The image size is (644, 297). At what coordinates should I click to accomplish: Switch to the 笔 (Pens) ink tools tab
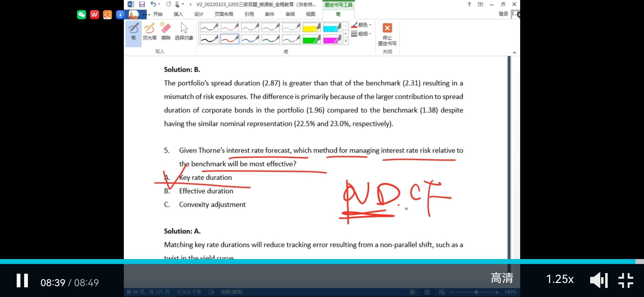click(x=338, y=14)
